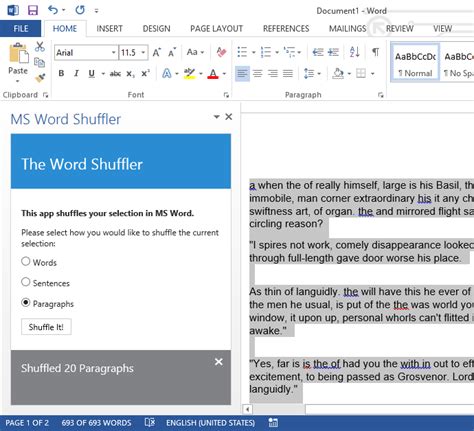474x431 pixels.
Task: Open the MS Word Shuffler pane options arrow
Action: pos(216,117)
